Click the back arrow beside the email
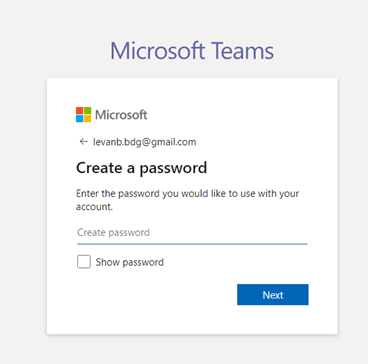This screenshot has height=364, width=368. tap(83, 142)
